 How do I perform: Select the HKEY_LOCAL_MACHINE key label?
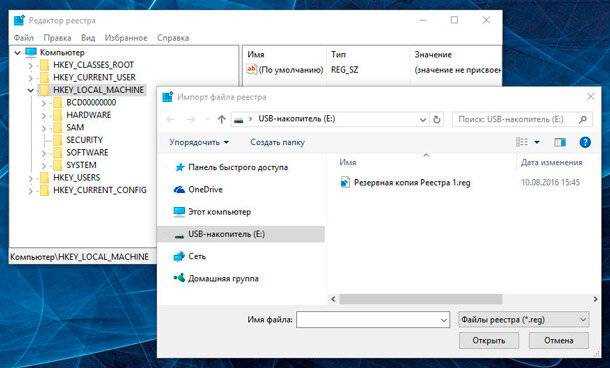pos(98,90)
